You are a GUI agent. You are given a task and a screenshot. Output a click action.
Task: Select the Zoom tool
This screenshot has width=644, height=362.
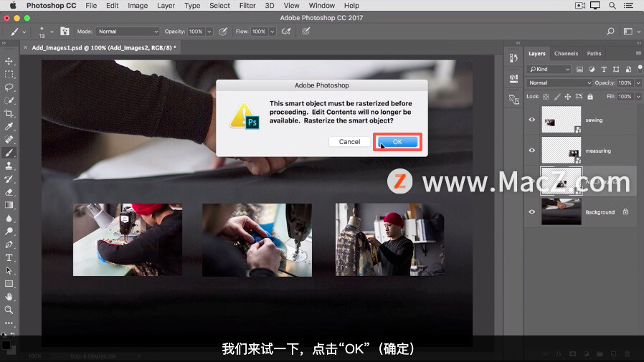[9, 310]
